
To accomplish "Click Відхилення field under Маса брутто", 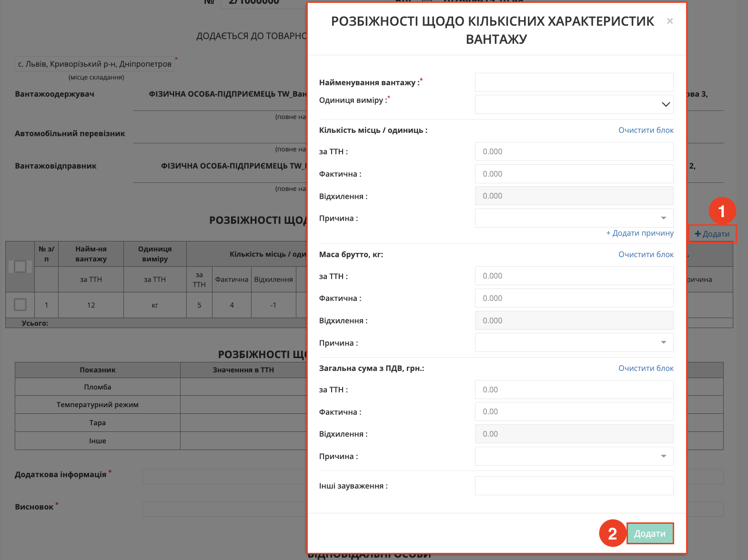I will (574, 320).
